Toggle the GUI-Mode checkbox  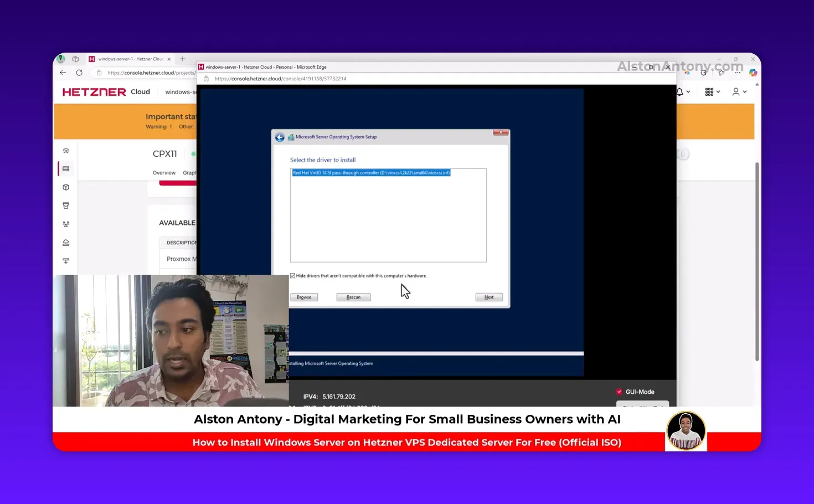click(619, 392)
